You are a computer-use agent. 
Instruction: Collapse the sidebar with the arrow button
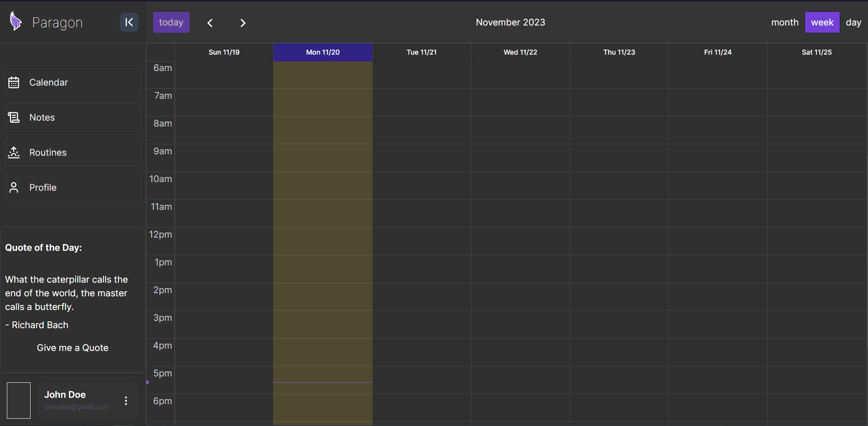(x=129, y=22)
